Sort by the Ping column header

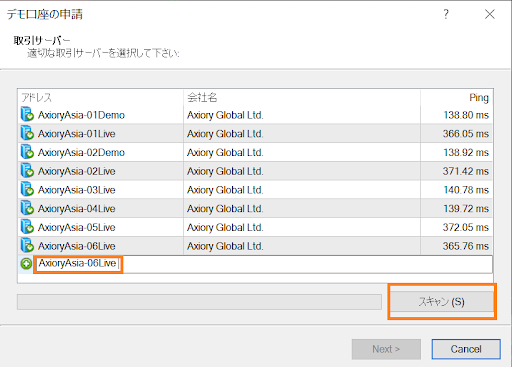[x=457, y=97]
